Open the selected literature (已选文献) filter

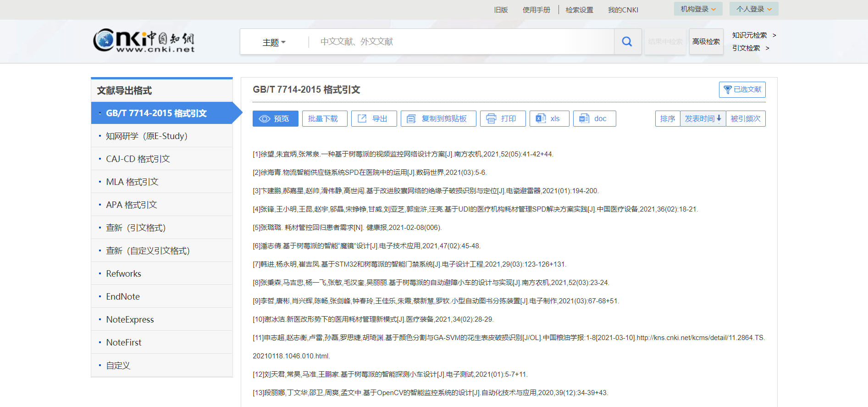[x=742, y=89]
